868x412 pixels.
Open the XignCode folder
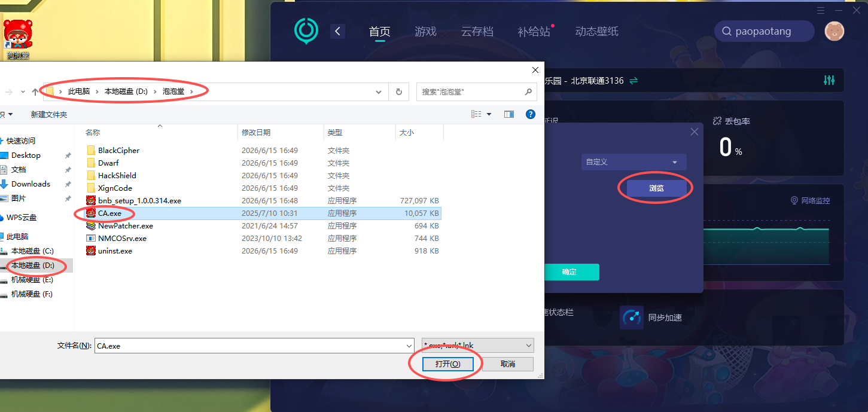coord(115,188)
